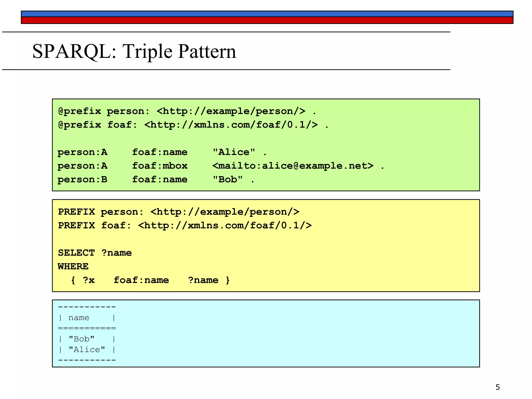Viewport: 532px width, 399px height.
Task: Click the WHERE keyword
Action: coord(73,267)
